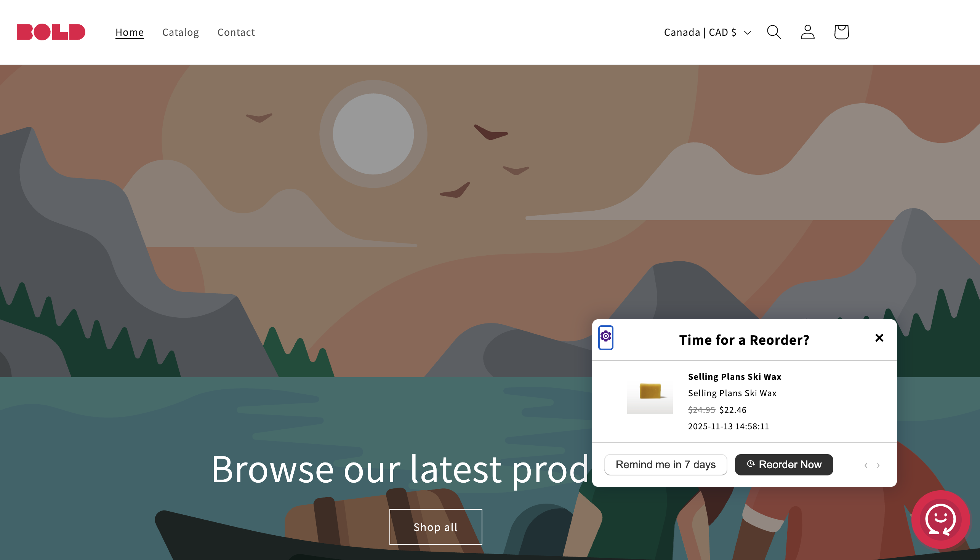The image size is (980, 560).
Task: Click the Browse our latest products heading
Action: tap(400, 469)
